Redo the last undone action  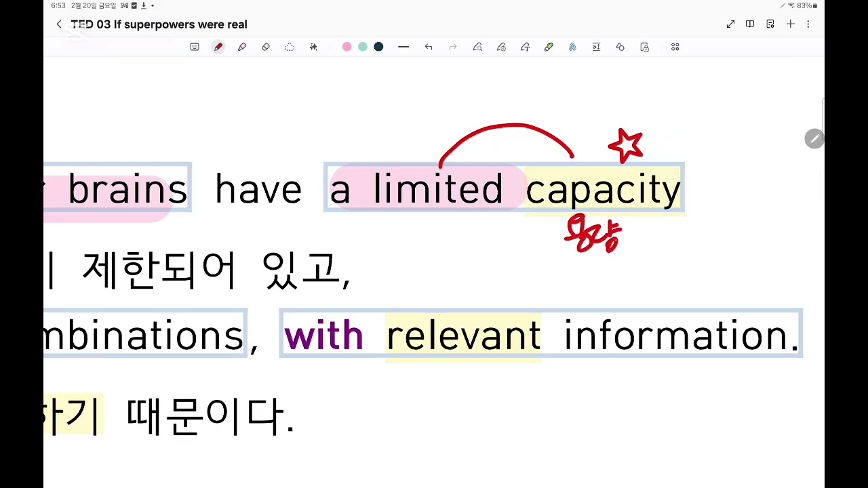tap(453, 47)
